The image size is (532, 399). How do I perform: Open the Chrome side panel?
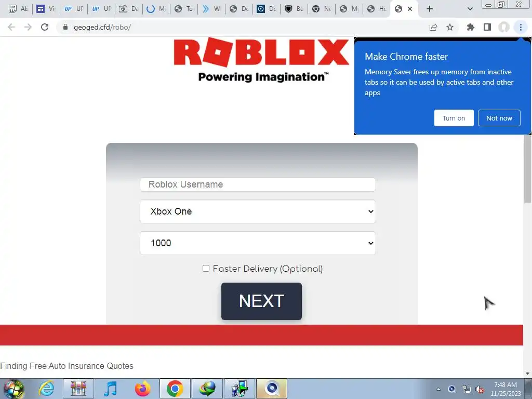pos(487,27)
